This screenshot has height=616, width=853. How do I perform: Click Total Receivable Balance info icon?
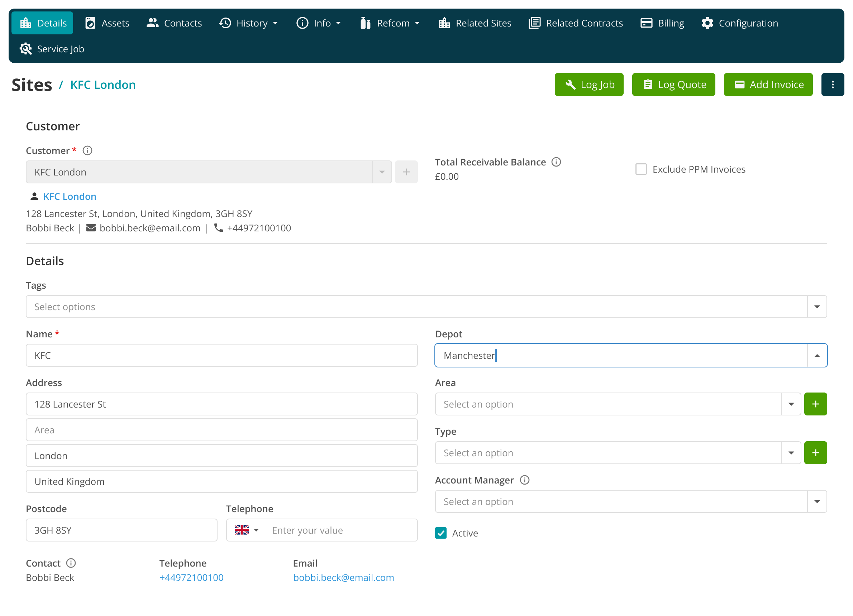click(x=556, y=162)
